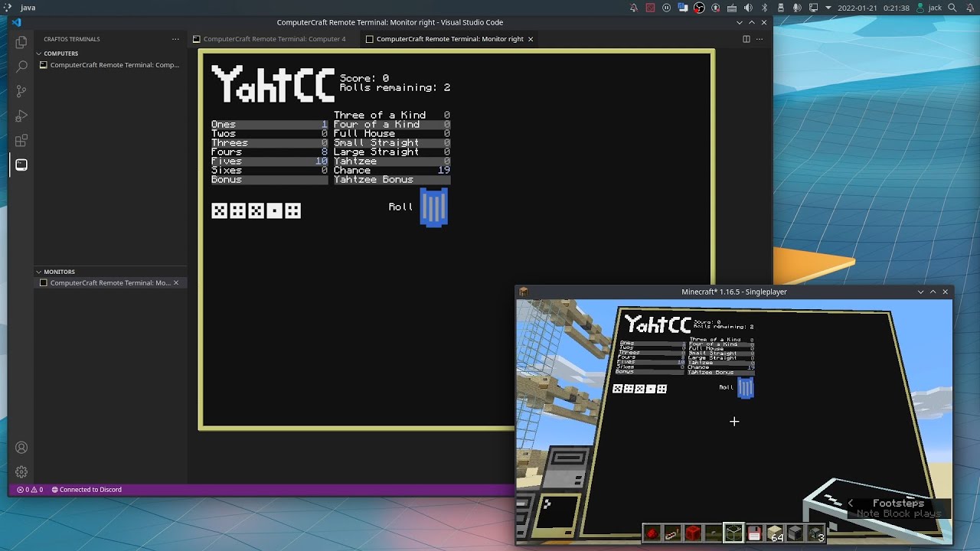Open the Bluetooth tray icon
The image size is (980, 551).
click(x=764, y=8)
